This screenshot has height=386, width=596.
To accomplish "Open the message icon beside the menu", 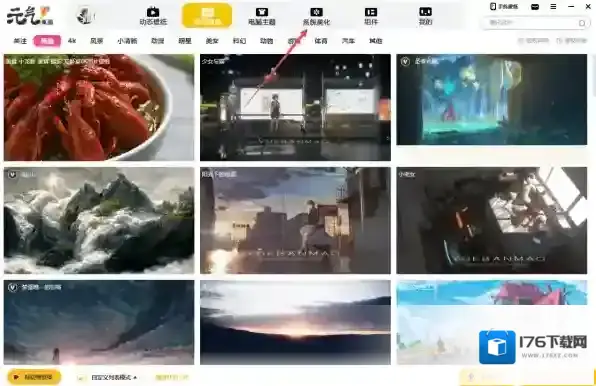I will [x=535, y=6].
